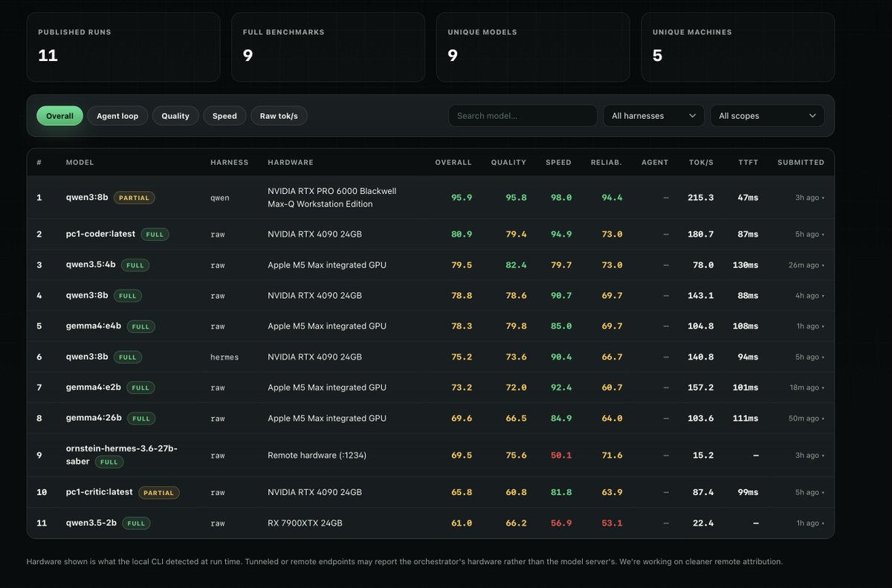Click the Unique Models stat card

point(533,46)
